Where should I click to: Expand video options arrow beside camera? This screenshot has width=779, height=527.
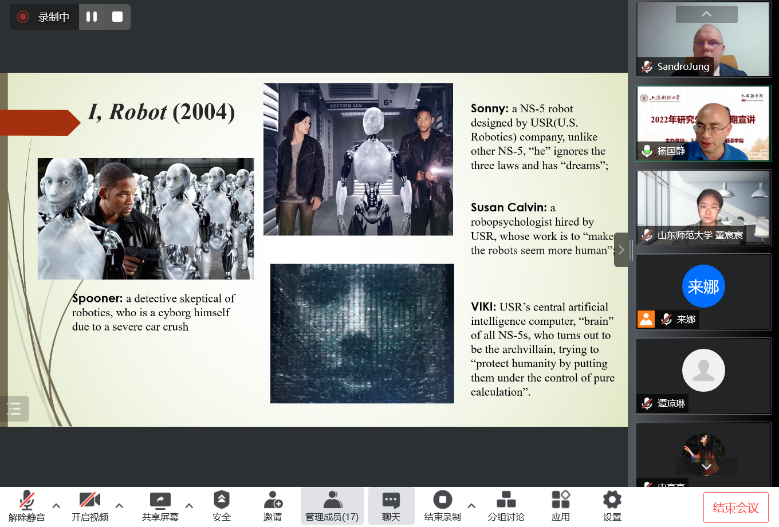[119, 504]
